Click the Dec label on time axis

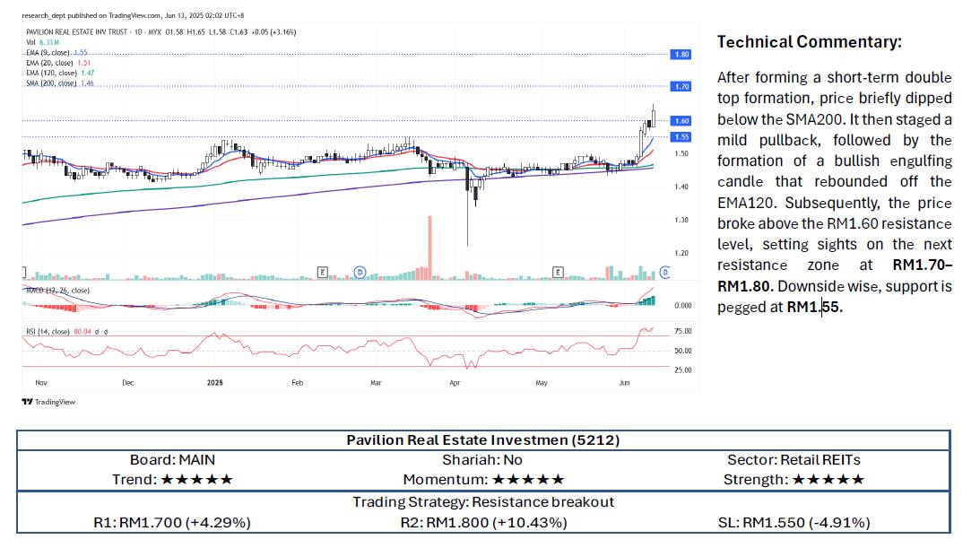point(128,382)
